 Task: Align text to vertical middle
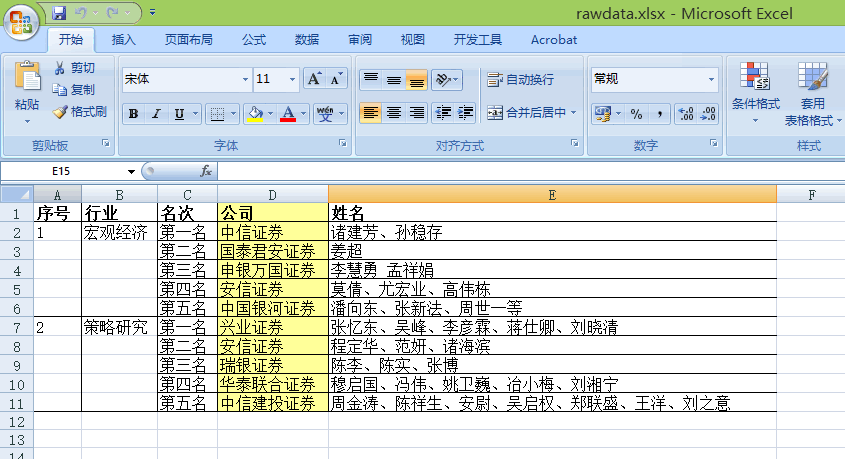tap(394, 80)
